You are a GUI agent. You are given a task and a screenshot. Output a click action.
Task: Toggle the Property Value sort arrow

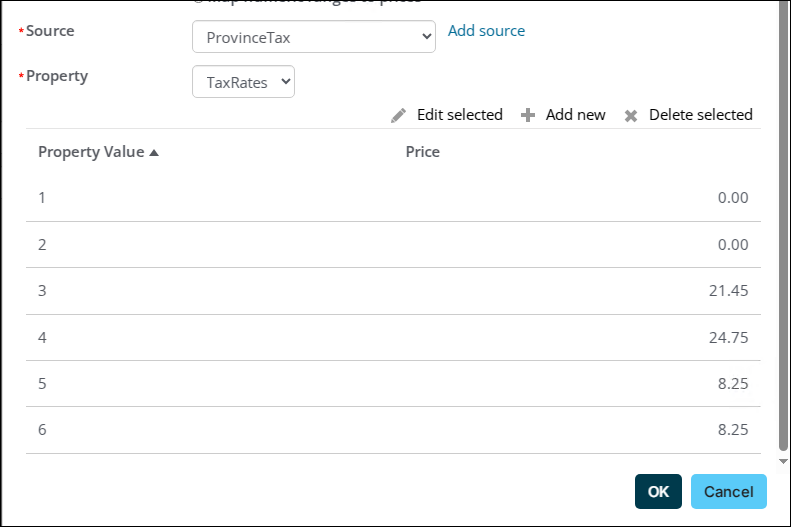[154, 153]
